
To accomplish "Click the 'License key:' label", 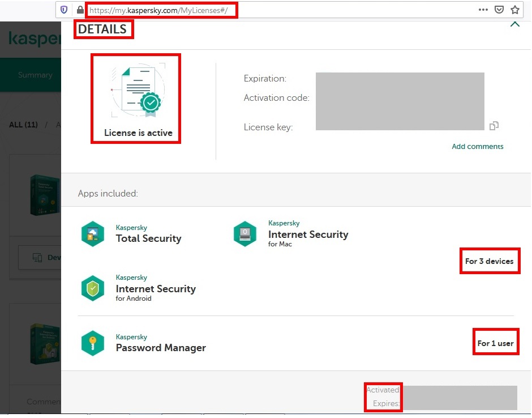I will coord(268,127).
